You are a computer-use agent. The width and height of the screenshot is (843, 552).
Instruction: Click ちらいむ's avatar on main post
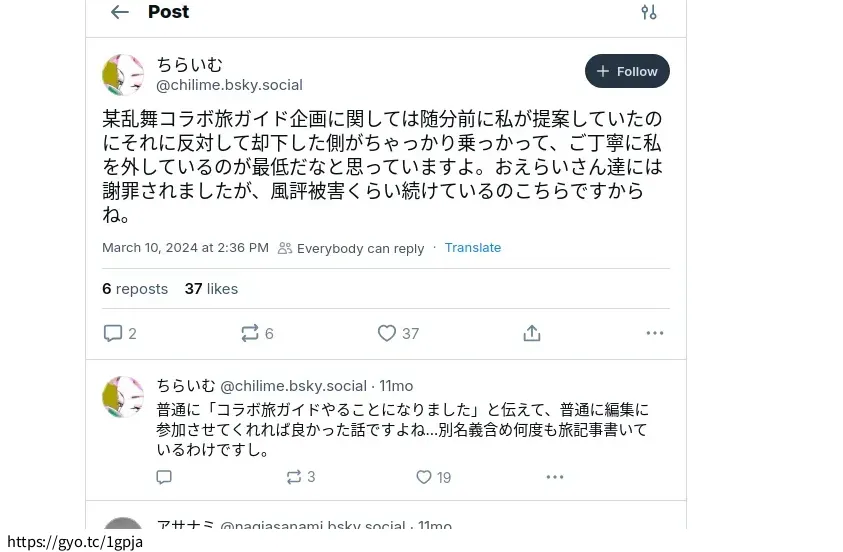(123, 75)
